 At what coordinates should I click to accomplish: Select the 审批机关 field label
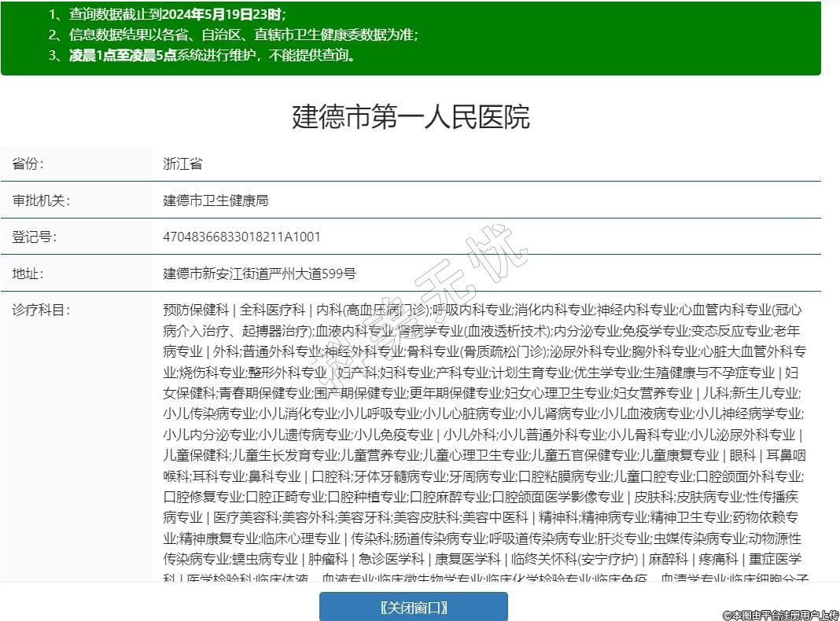(x=41, y=200)
